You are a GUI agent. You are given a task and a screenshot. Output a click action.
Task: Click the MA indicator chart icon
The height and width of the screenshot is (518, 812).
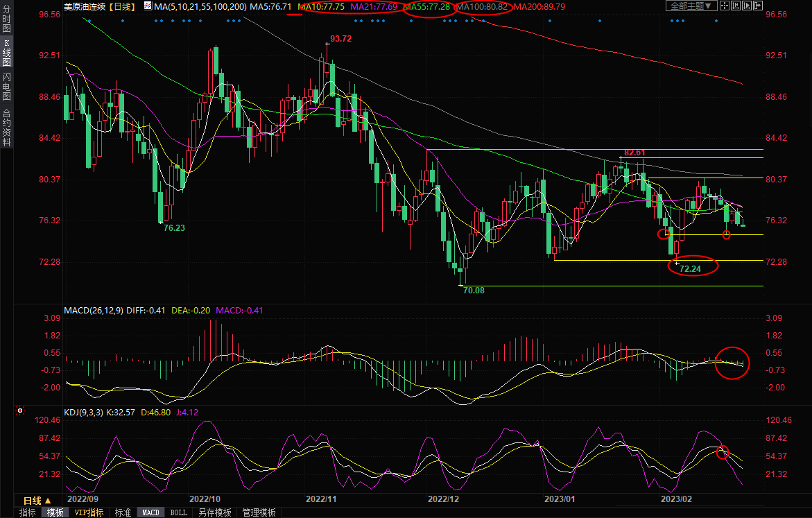(148, 6)
